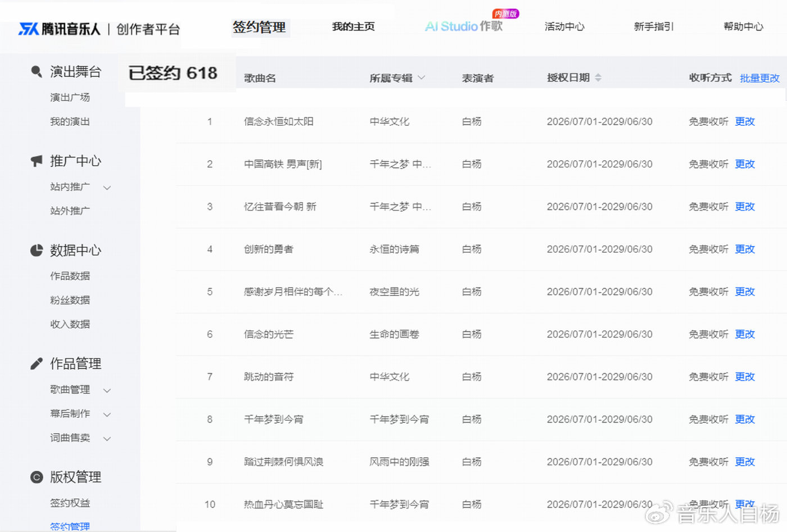Click song name 踏过荆棘何惧风浪
This screenshot has height=532, width=787.
click(x=283, y=462)
